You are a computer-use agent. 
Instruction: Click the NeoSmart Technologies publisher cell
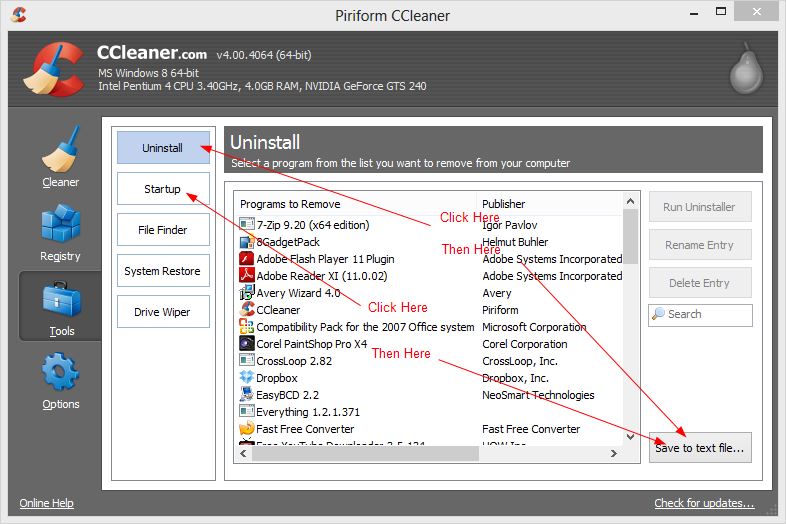538,395
